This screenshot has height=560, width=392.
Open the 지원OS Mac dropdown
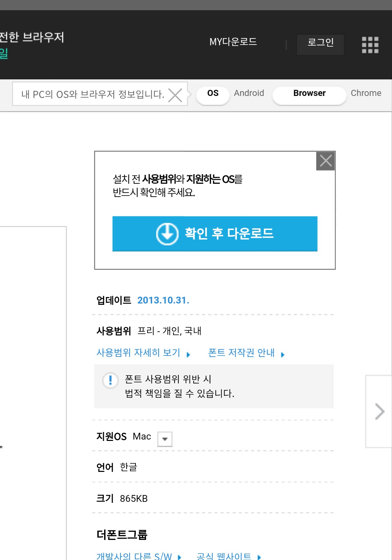[x=165, y=439]
